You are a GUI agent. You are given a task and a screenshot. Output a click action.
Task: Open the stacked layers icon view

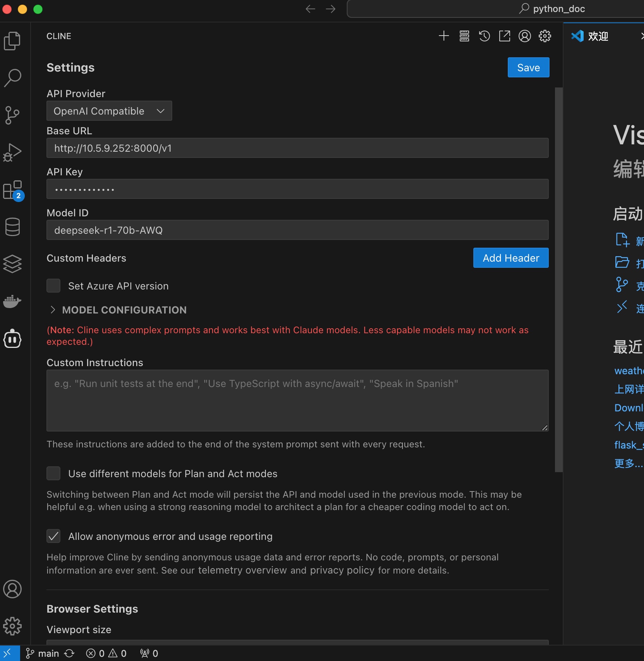coord(12,264)
